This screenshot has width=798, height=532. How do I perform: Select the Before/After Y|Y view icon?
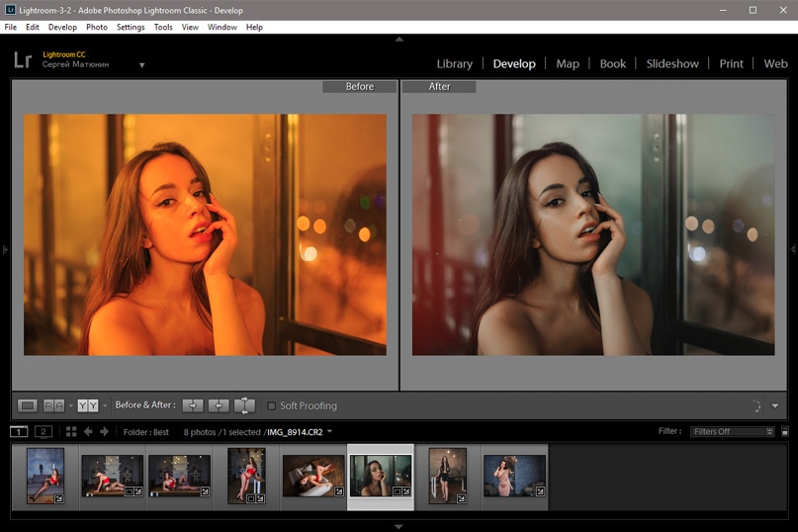(88, 405)
